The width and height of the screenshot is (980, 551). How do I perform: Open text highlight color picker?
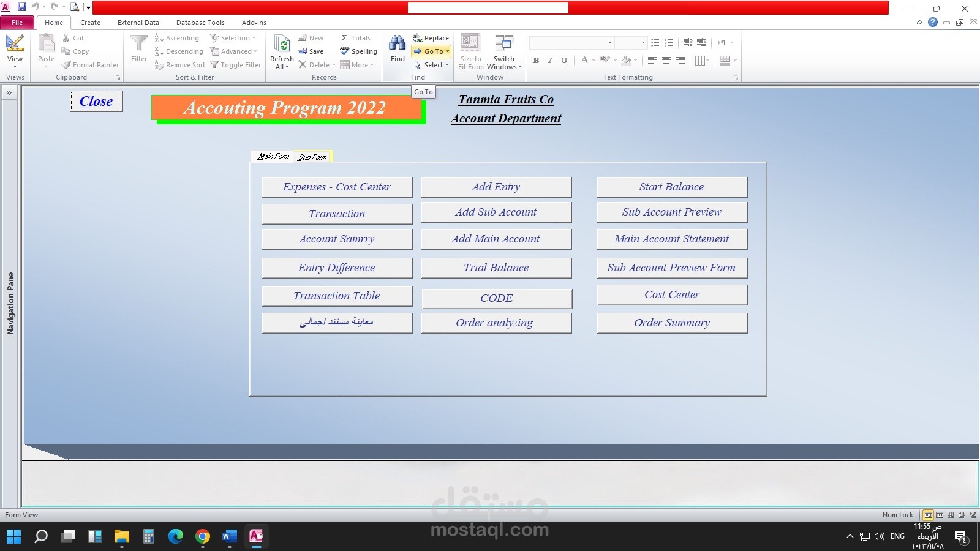(x=608, y=60)
